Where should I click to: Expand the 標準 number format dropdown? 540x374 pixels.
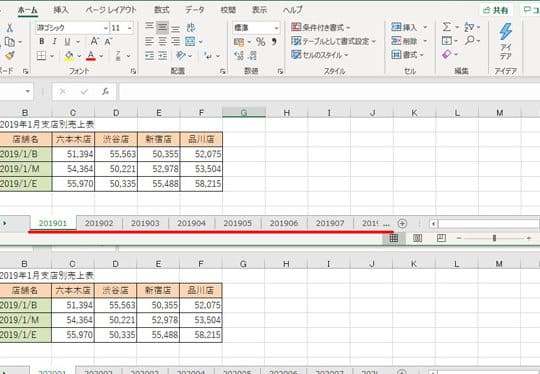[x=276, y=28]
